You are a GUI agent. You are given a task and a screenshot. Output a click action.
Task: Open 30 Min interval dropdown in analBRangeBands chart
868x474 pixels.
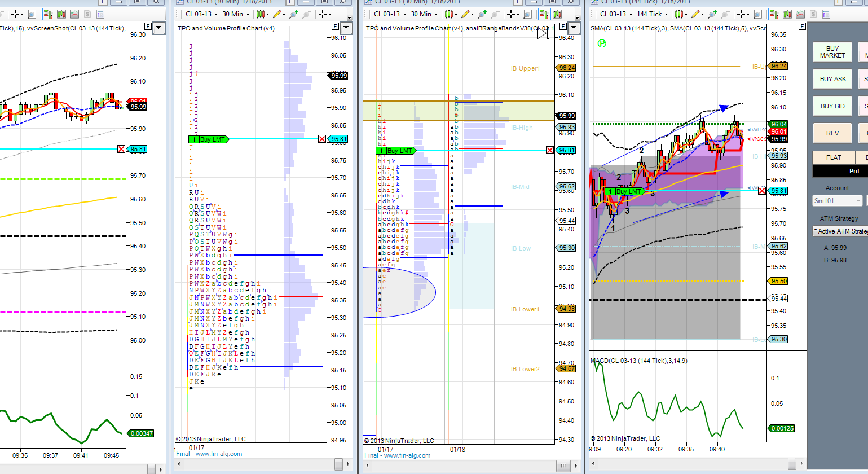[424, 14]
